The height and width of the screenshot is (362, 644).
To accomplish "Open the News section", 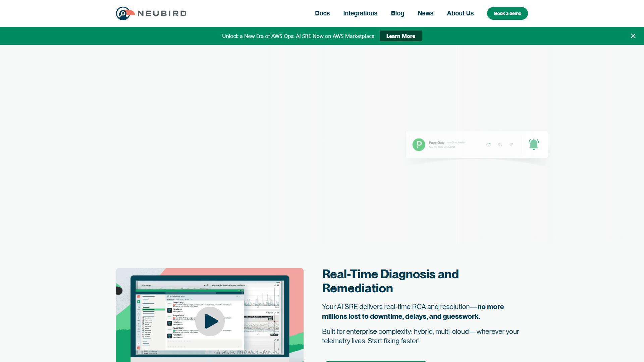I will coord(425,13).
